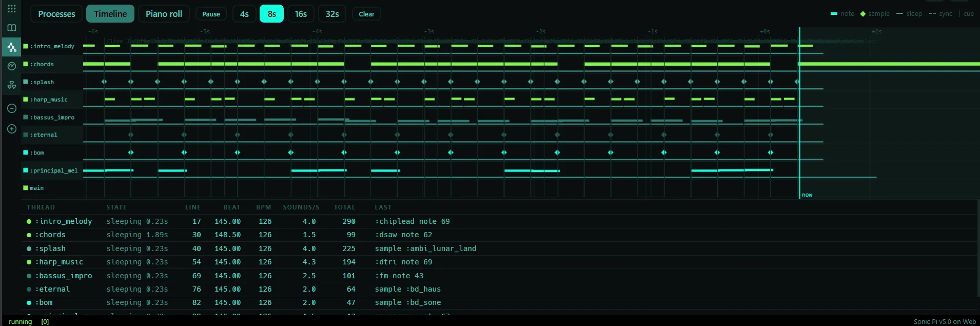
Task: Click the 'now' playhead marker
Action: click(x=807, y=195)
